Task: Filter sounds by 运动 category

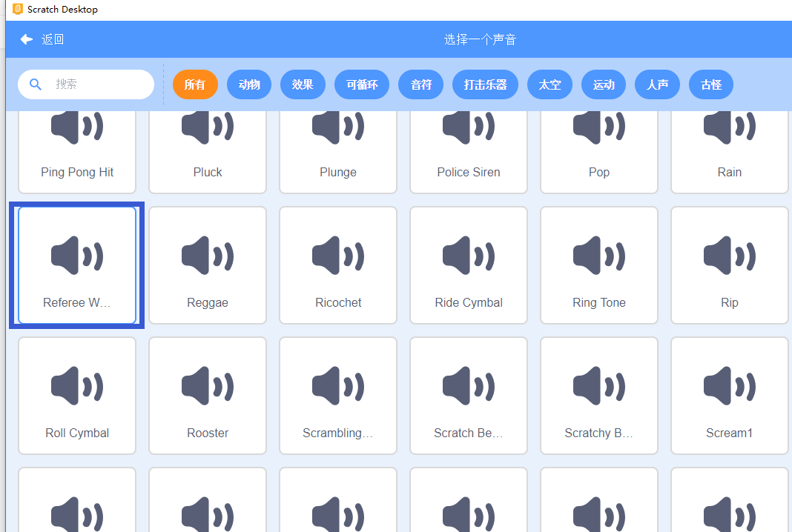Action: 604,84
